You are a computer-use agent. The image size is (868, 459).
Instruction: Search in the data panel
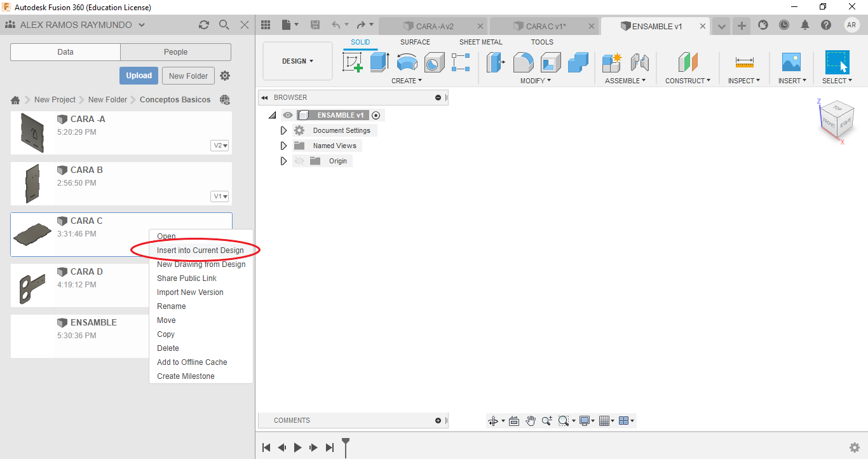pyautogui.click(x=224, y=25)
